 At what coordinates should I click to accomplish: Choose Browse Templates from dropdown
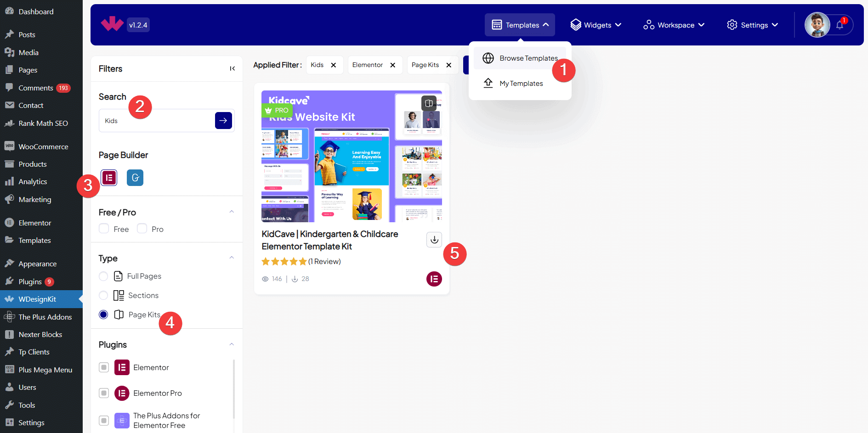coord(520,58)
